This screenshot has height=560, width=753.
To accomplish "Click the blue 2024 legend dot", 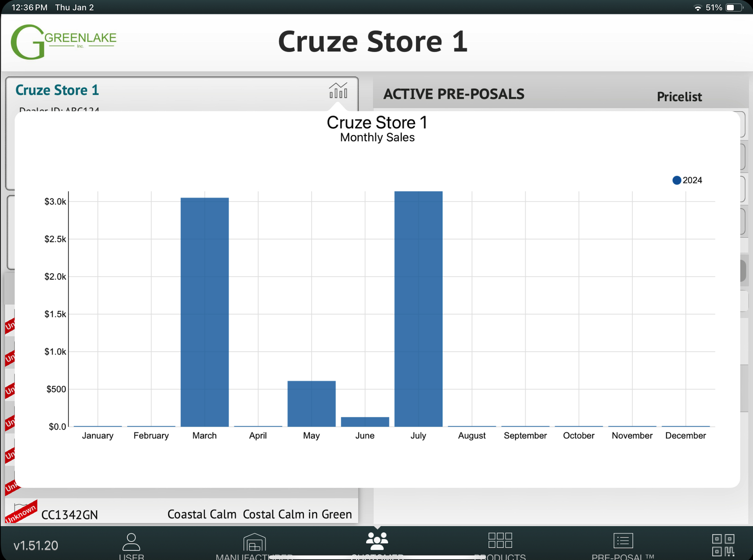I will tap(677, 180).
